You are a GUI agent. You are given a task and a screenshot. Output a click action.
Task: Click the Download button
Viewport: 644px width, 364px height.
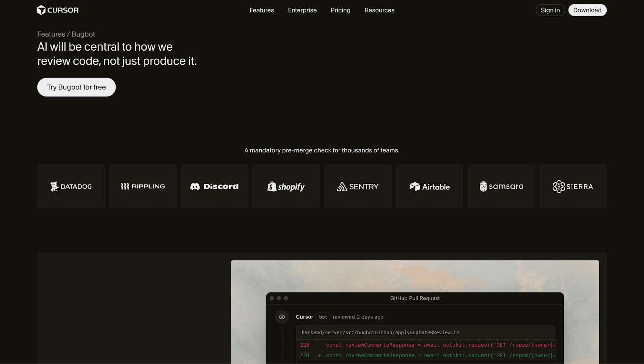click(587, 10)
